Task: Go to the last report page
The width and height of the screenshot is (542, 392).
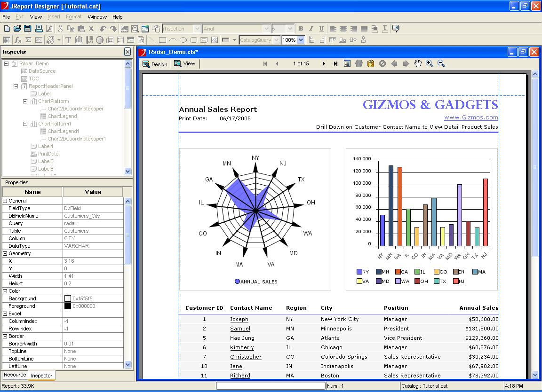Action: [x=335, y=63]
